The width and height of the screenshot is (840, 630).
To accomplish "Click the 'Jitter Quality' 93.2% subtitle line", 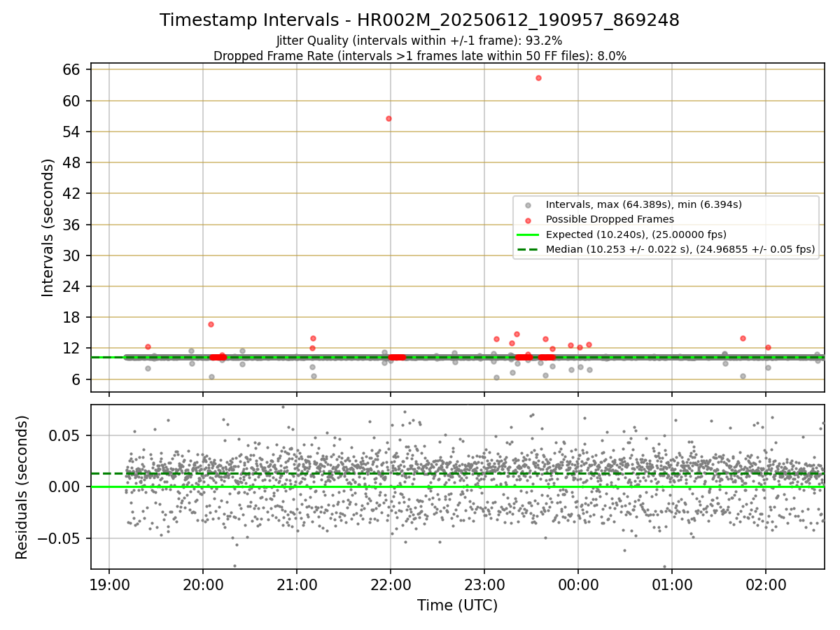I will [419, 41].
